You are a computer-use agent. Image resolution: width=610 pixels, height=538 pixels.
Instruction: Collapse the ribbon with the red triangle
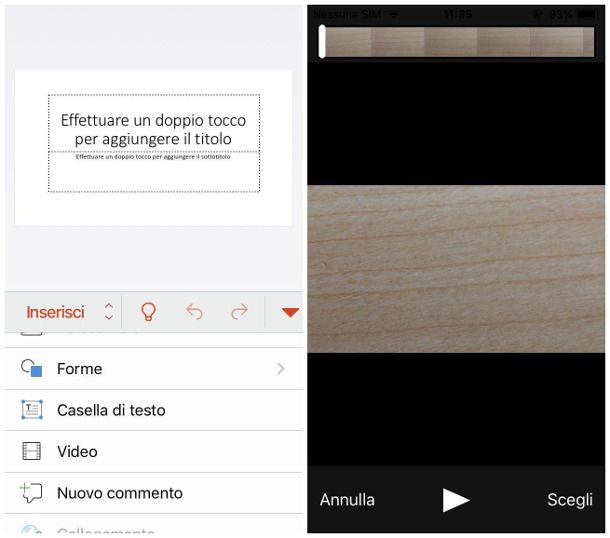[290, 312]
